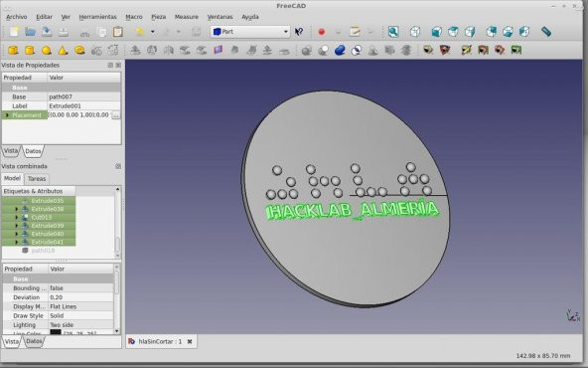Open the Herramientas menu
Screen dimensions: 588x368
tap(97, 17)
